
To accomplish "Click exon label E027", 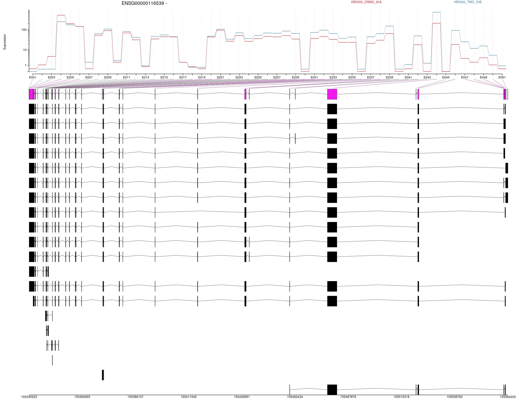I will point(277,77).
